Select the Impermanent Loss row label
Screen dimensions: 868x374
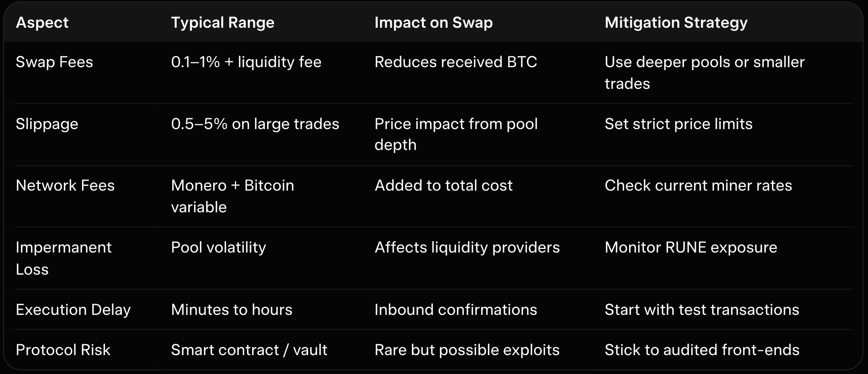(63, 258)
